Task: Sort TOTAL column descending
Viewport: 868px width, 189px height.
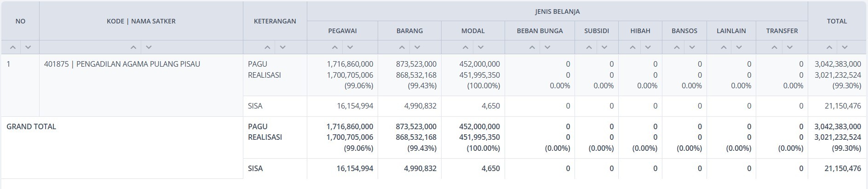Action: 845,47
